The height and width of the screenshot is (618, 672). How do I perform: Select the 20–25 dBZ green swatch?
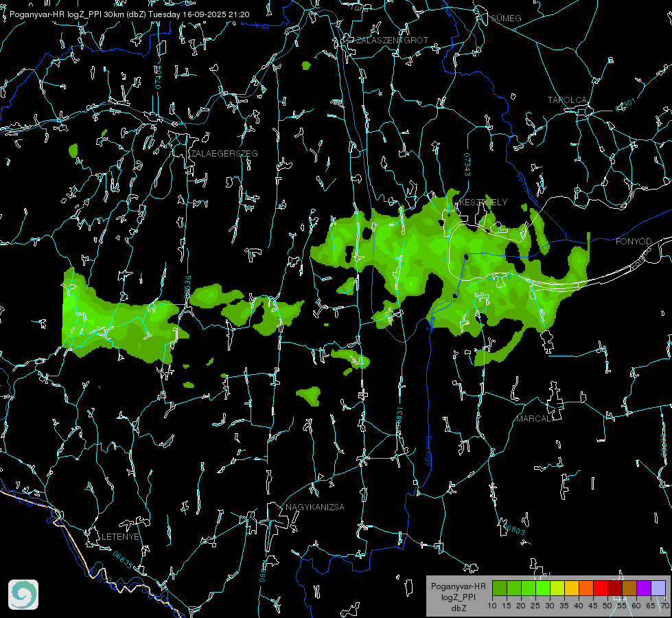529,588
